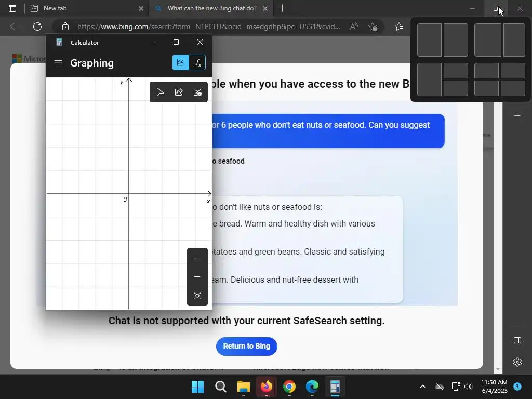This screenshot has width=532, height=399.
Task: Click Return to Bing button
Action: (x=247, y=347)
